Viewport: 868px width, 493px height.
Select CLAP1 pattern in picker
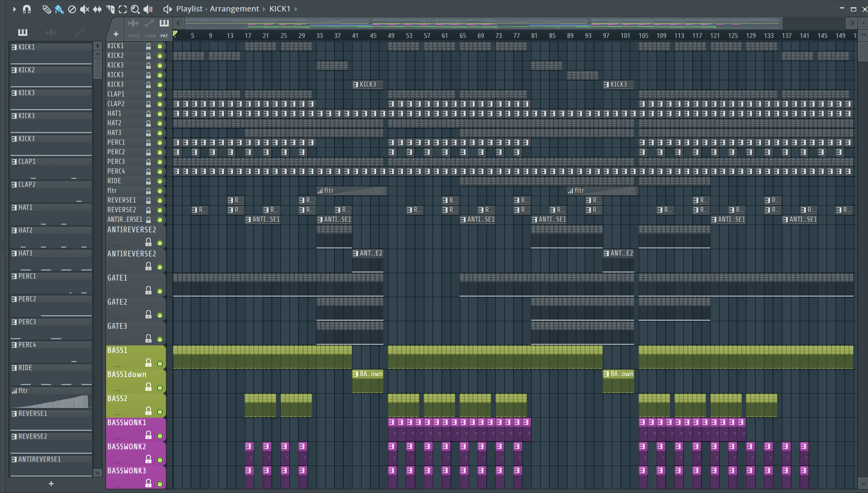[51, 168]
